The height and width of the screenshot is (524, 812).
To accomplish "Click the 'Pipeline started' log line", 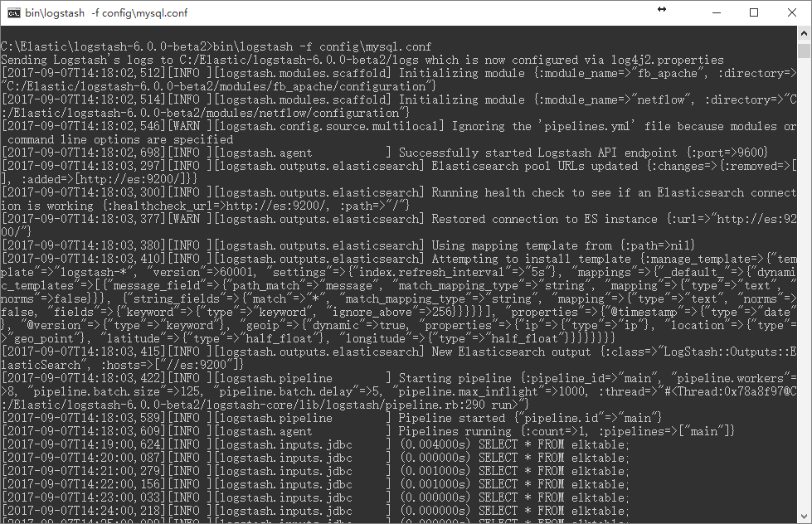I will point(332,418).
